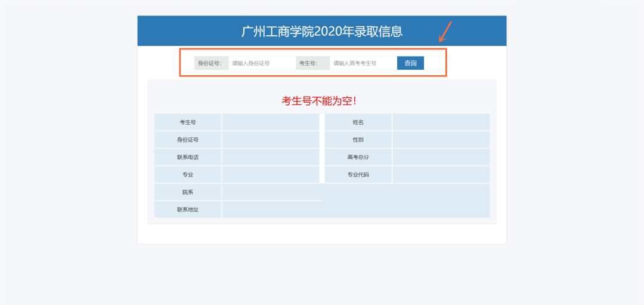The width and height of the screenshot is (644, 305).
Task: Click the 专业 table cell
Action: (x=188, y=175)
